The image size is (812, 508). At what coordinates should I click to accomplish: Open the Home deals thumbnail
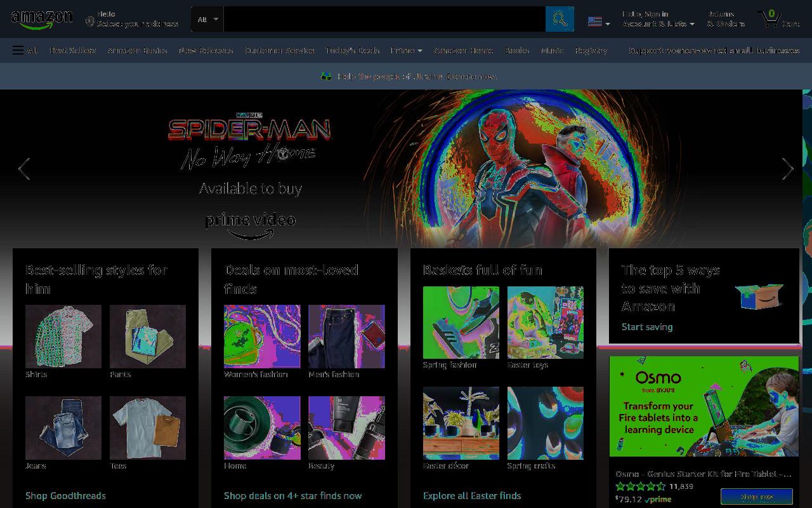[262, 428]
